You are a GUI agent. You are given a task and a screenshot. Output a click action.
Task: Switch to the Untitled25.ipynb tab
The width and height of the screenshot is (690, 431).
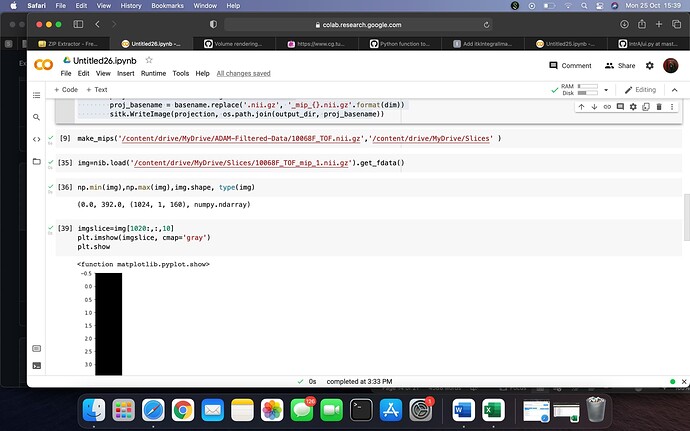566,44
